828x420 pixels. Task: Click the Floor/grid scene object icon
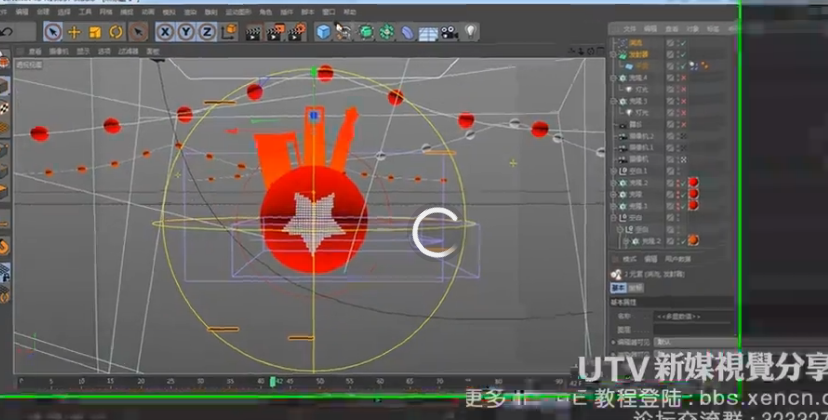[x=428, y=33]
